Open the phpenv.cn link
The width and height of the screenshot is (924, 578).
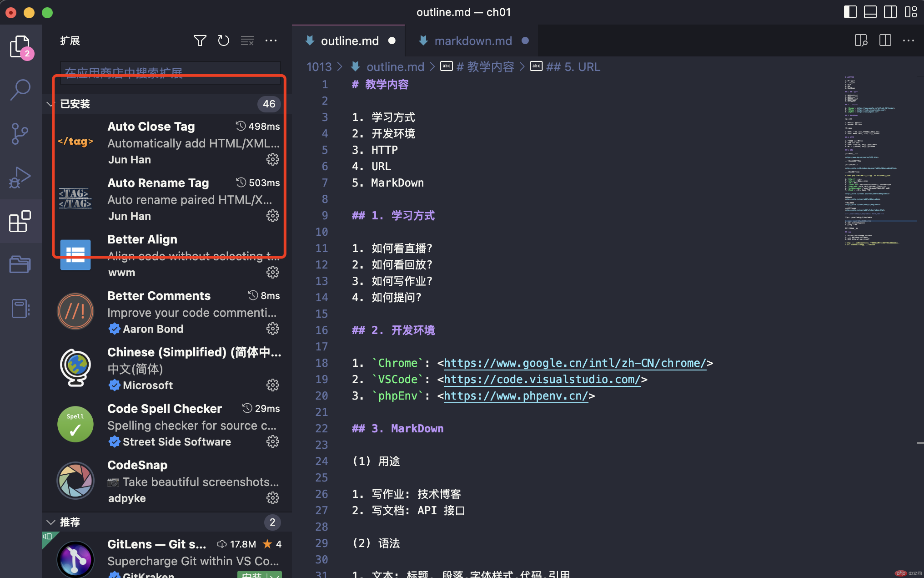pos(516,395)
